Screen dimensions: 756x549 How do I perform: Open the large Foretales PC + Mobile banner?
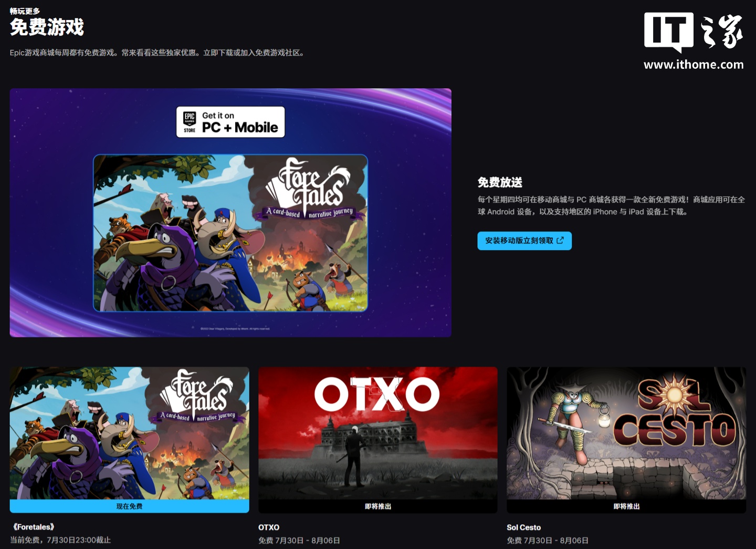click(x=230, y=213)
